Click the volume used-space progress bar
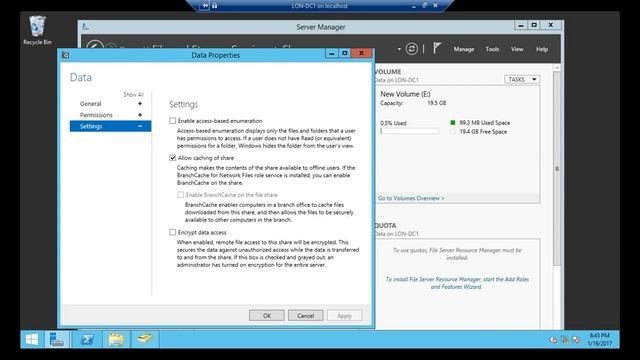 [x=410, y=131]
